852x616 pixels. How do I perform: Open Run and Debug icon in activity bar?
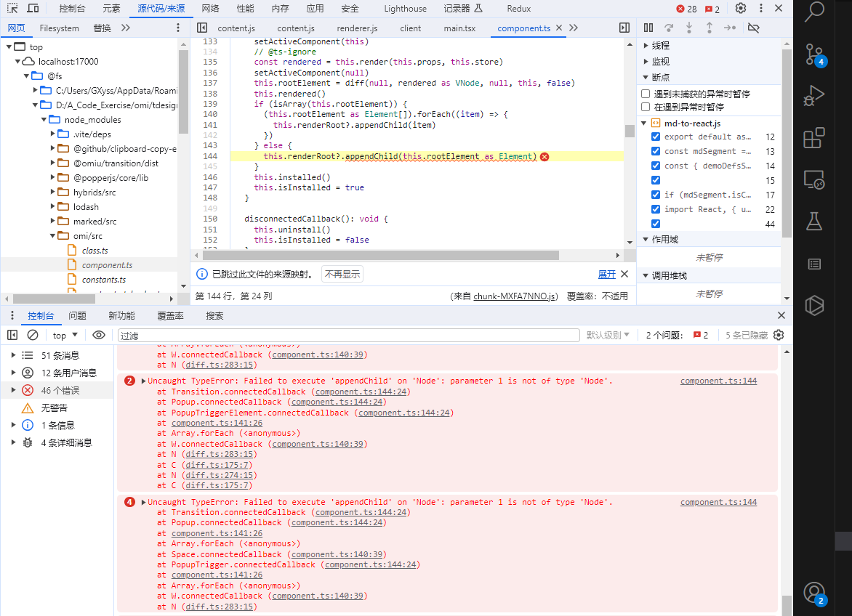[x=814, y=96]
